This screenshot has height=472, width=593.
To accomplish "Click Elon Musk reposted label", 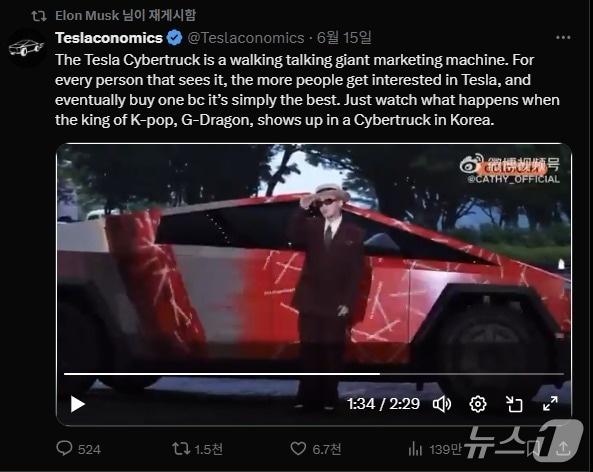I will pyautogui.click(x=126, y=16).
